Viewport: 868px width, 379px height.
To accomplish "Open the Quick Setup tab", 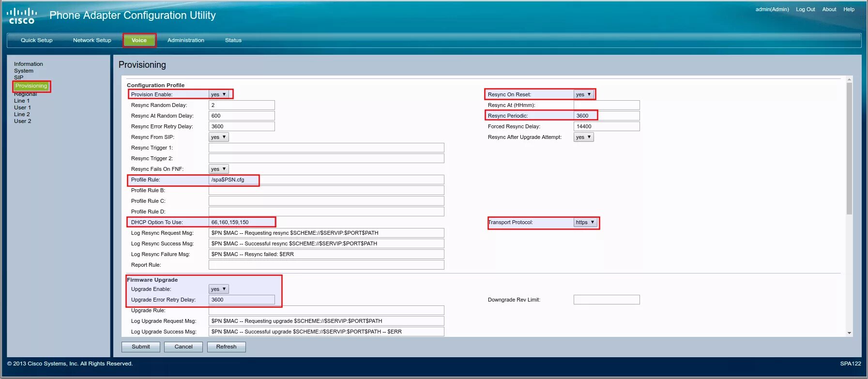I will [37, 40].
